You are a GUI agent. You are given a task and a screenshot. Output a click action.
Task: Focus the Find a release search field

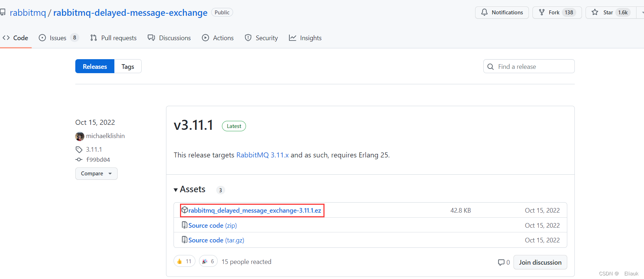click(x=529, y=66)
